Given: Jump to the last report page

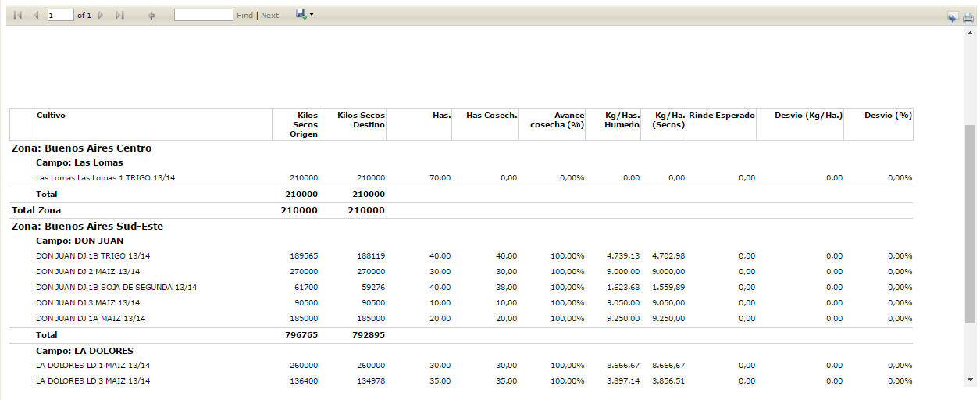Looking at the screenshot, I should tap(119, 15).
